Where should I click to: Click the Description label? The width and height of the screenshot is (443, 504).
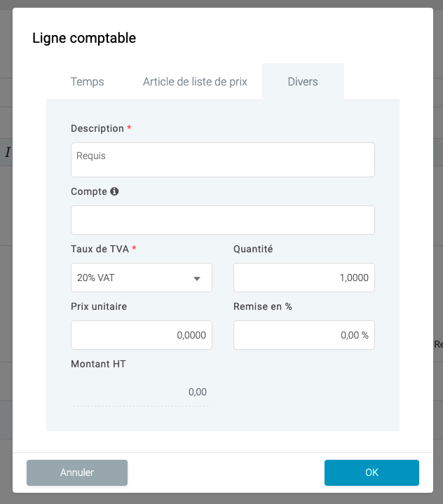97,129
